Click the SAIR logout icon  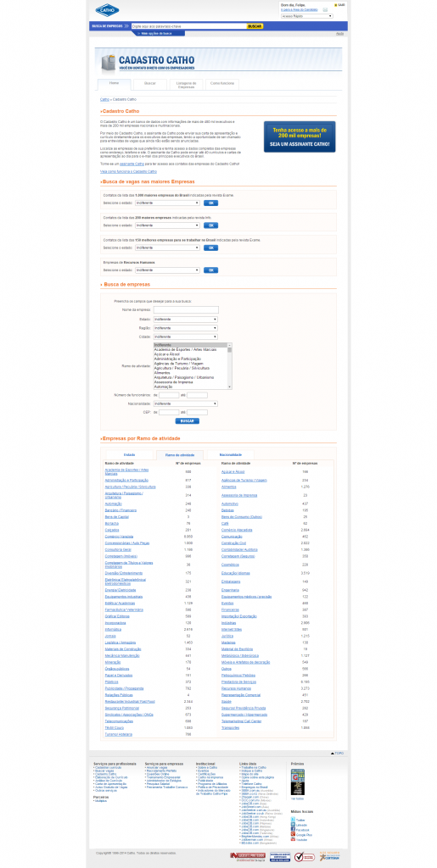coord(336,4)
